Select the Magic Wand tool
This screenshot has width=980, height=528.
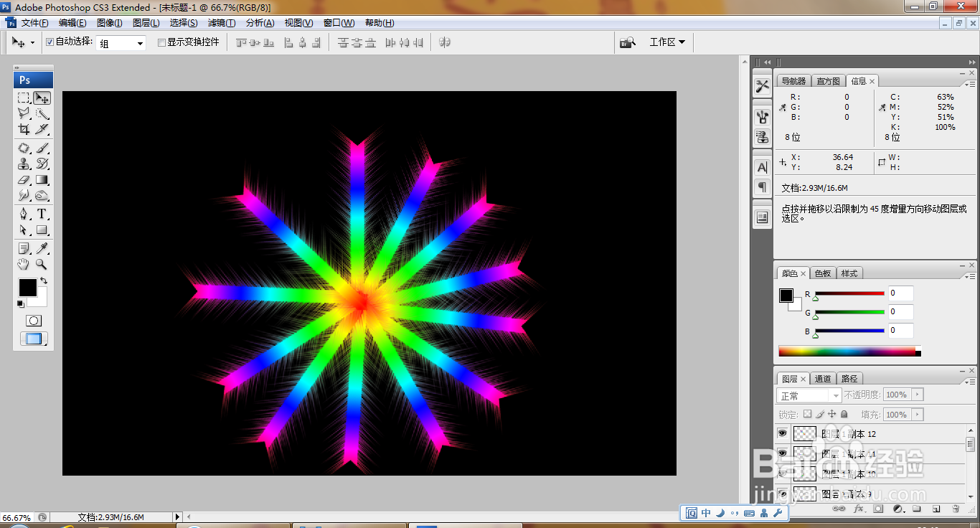pyautogui.click(x=42, y=113)
